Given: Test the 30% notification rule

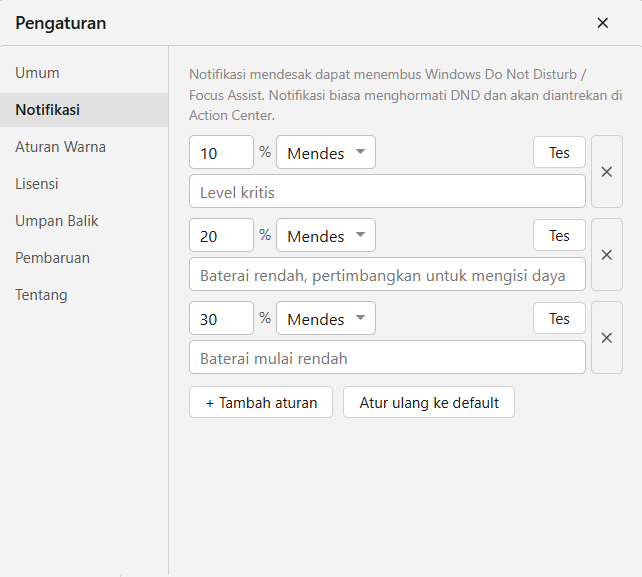Looking at the screenshot, I should pyautogui.click(x=559, y=318).
